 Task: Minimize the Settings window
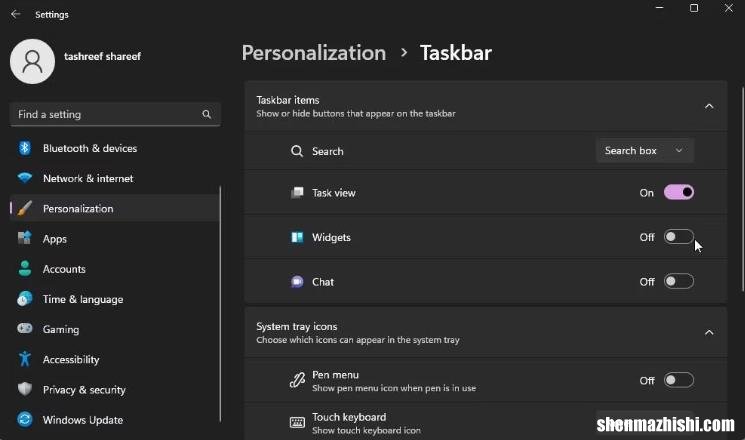tap(659, 8)
